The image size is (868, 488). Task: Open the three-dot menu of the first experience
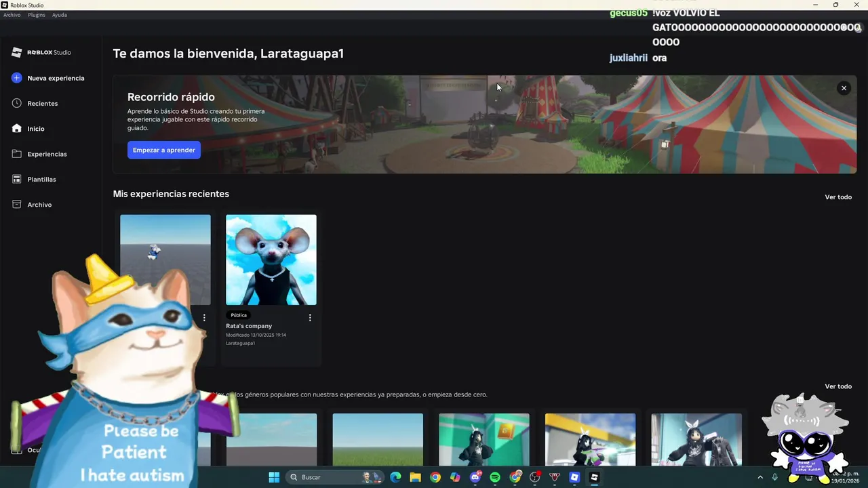204,318
